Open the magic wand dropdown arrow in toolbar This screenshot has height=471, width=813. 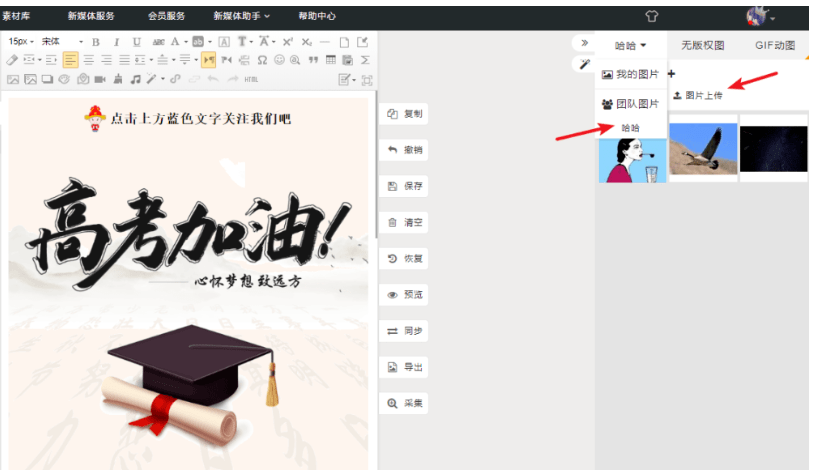pyautogui.click(x=163, y=79)
